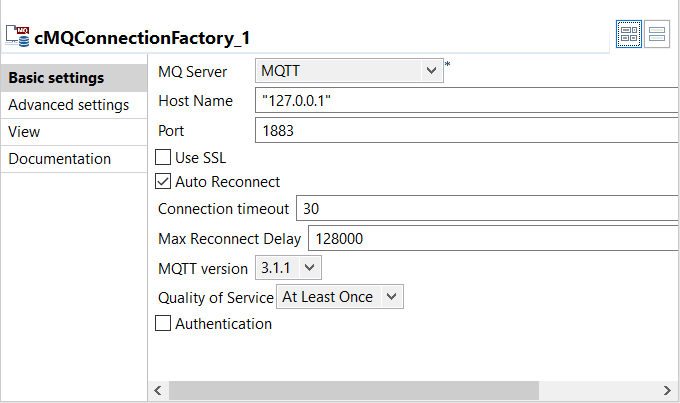The image size is (680, 403).
Task: Click the Max Reconnect Delay field
Action: pos(493,239)
